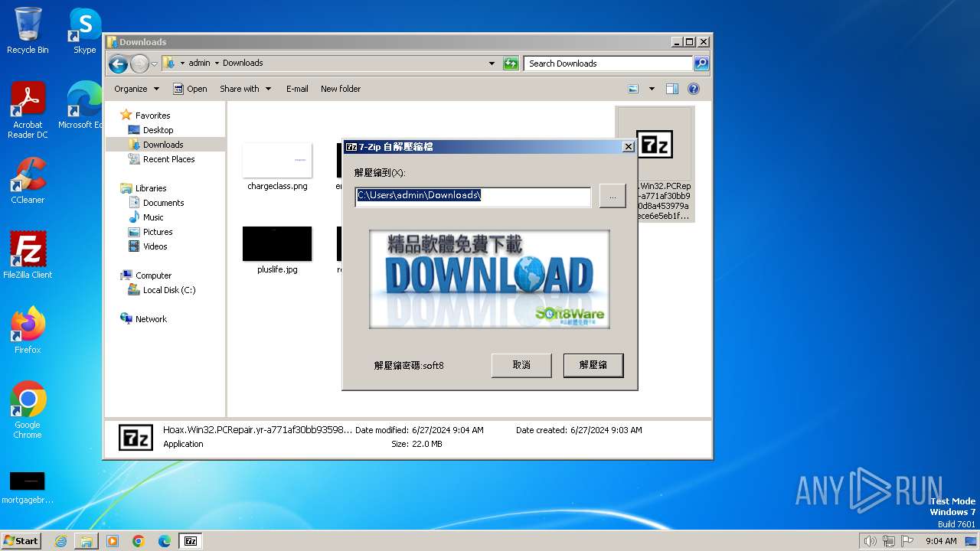This screenshot has height=551, width=980.
Task: Expand the address bar history dropdown
Action: 492,64
